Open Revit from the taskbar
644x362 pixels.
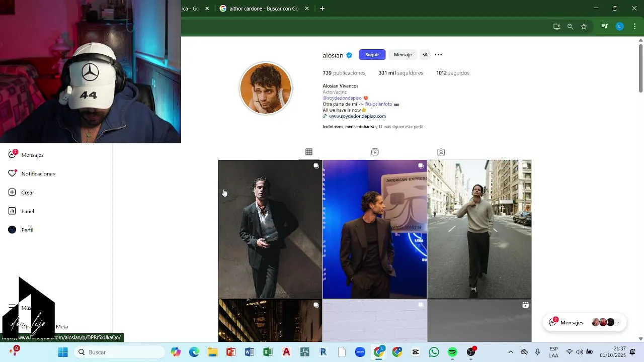pyautogui.click(x=323, y=352)
